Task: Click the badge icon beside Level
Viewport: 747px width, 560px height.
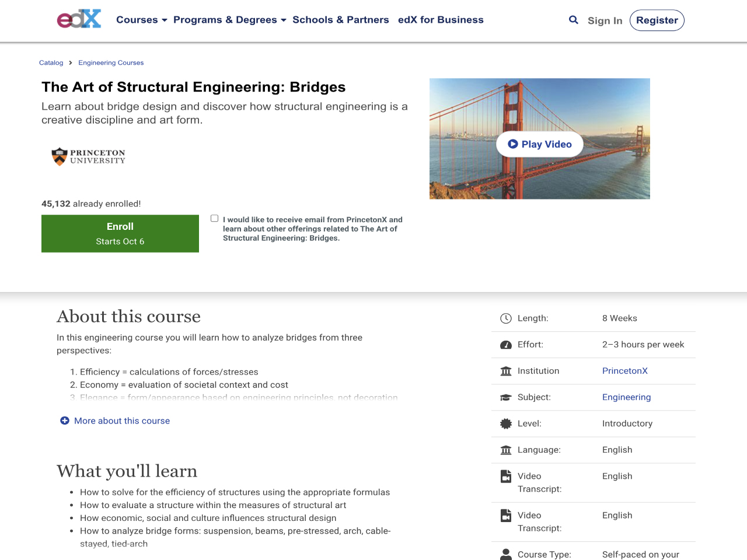Action: 506,423
